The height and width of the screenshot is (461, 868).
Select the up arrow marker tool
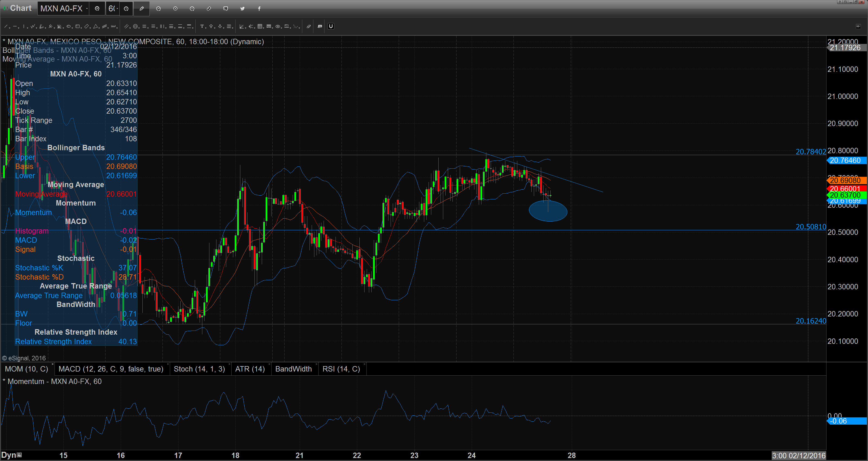pos(211,26)
